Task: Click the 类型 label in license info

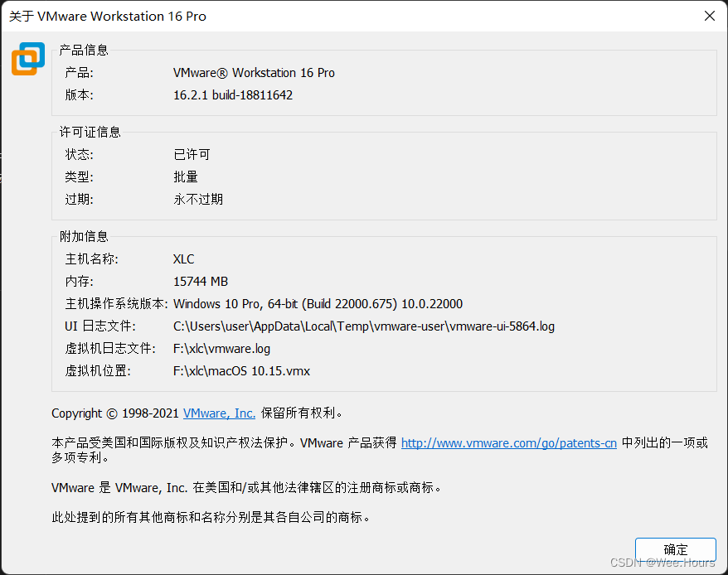Action: (x=80, y=176)
